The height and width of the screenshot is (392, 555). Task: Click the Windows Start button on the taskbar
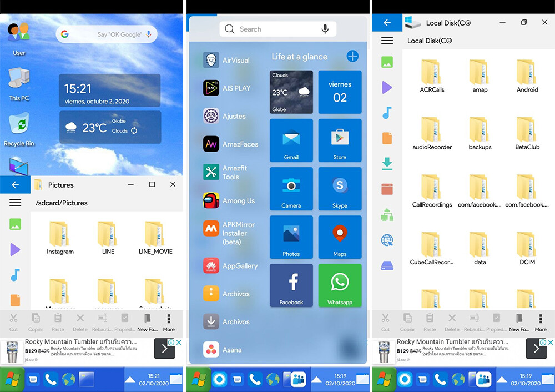click(12, 380)
